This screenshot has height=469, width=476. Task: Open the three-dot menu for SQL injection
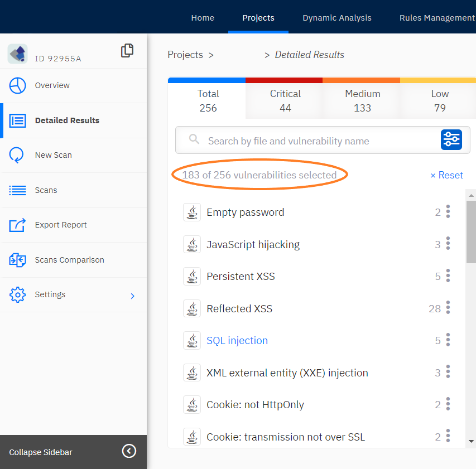tap(448, 340)
